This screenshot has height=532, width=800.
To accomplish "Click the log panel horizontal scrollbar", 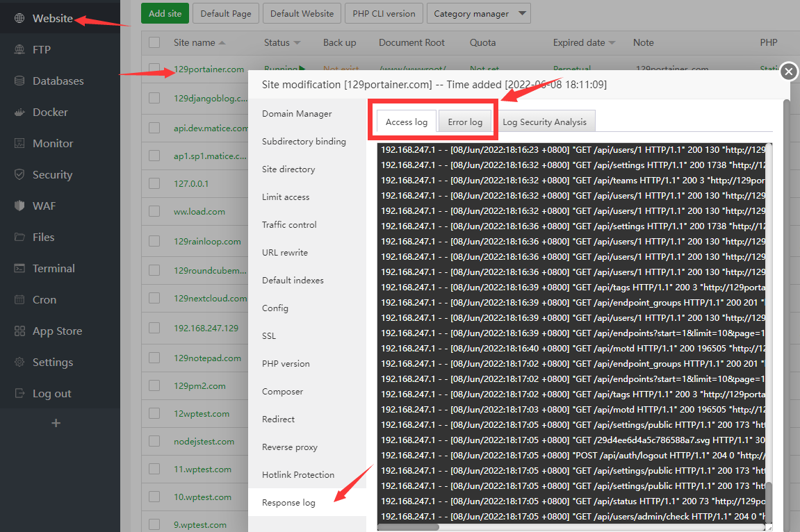I will [x=410, y=526].
